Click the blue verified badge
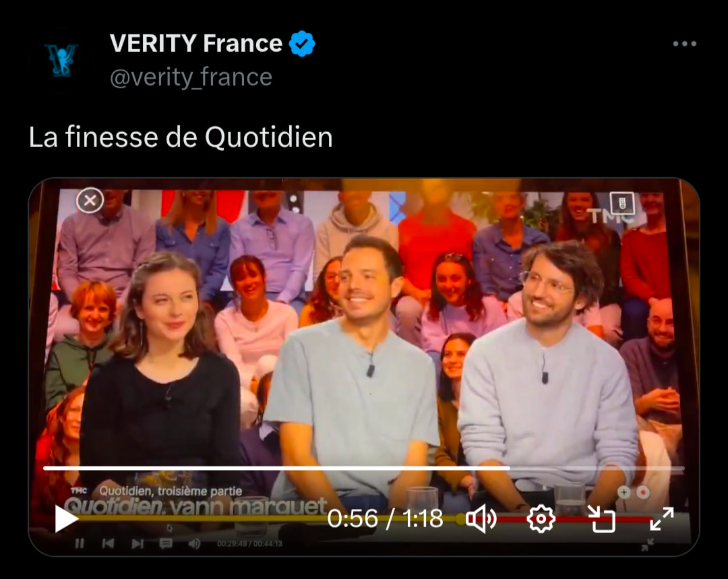728x579 pixels. pos(302,44)
